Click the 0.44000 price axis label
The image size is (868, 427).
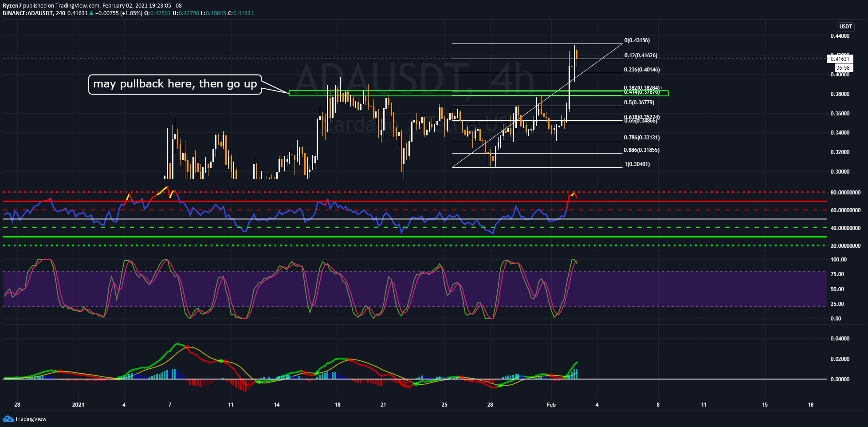[840, 36]
